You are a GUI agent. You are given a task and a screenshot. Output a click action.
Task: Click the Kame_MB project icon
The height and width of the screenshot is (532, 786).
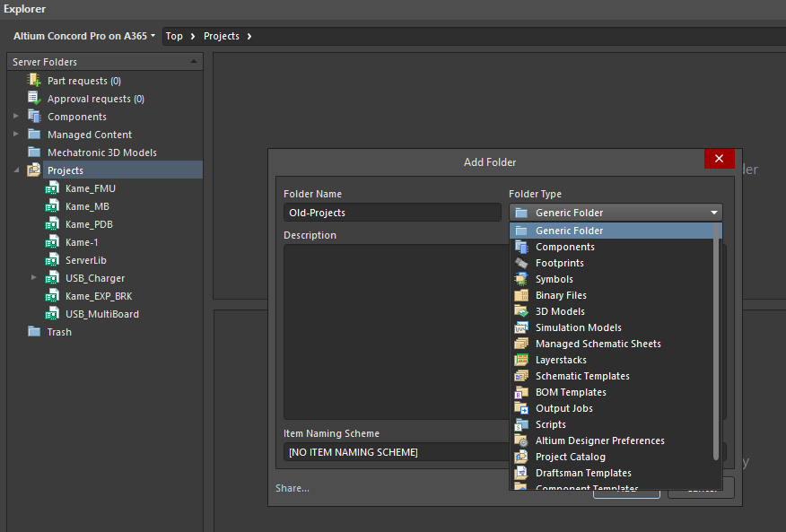52,206
